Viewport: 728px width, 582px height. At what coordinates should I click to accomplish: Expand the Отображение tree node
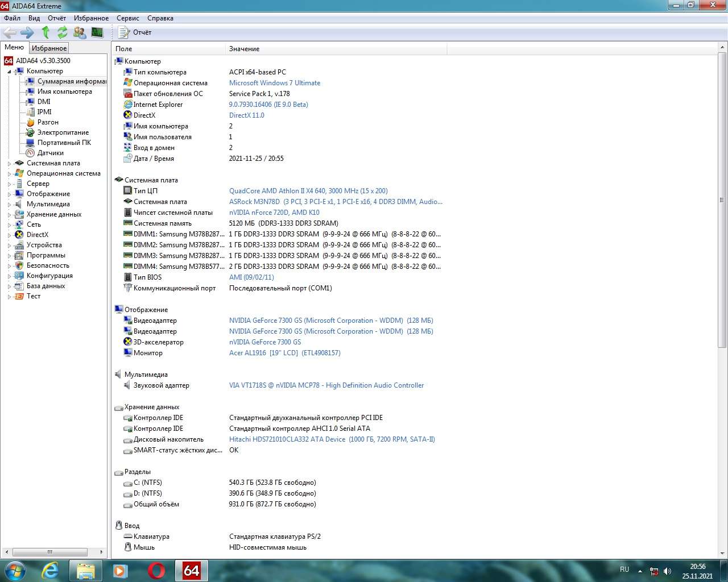coord(9,194)
